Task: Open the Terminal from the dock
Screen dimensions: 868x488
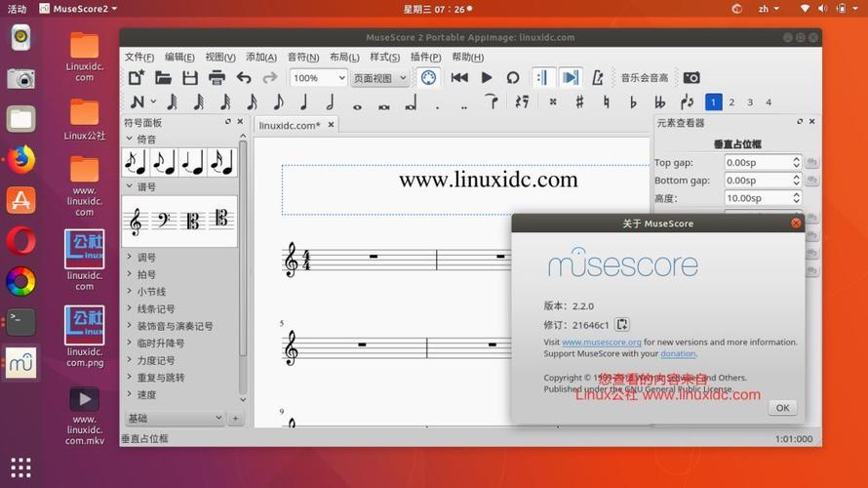Action: pyautogui.click(x=21, y=322)
